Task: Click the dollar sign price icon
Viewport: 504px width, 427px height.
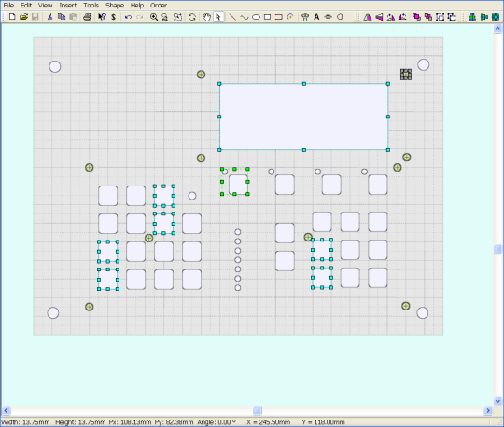Action: coord(114,17)
